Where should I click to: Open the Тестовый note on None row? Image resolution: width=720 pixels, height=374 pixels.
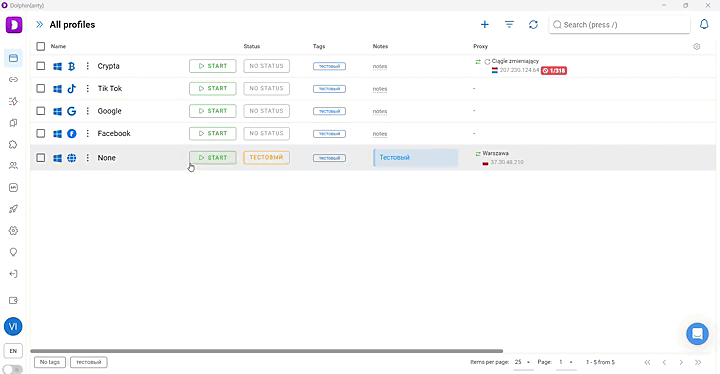coord(416,158)
